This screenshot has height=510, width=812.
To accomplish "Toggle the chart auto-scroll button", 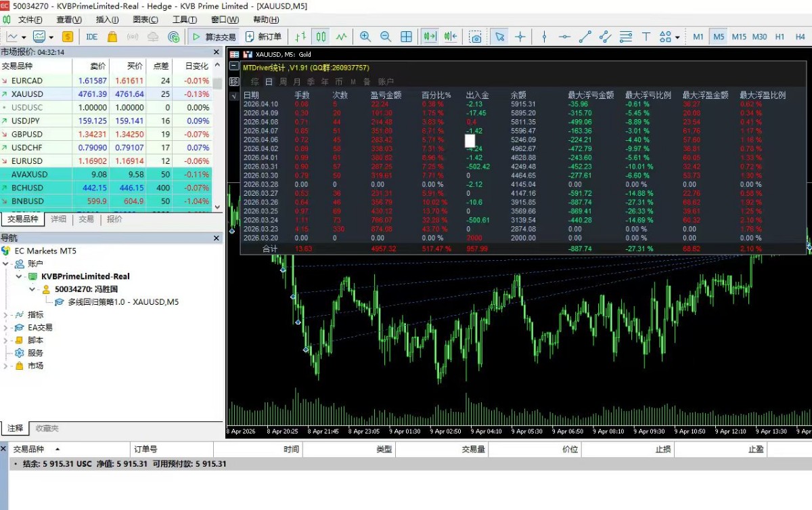I will 429,37.
